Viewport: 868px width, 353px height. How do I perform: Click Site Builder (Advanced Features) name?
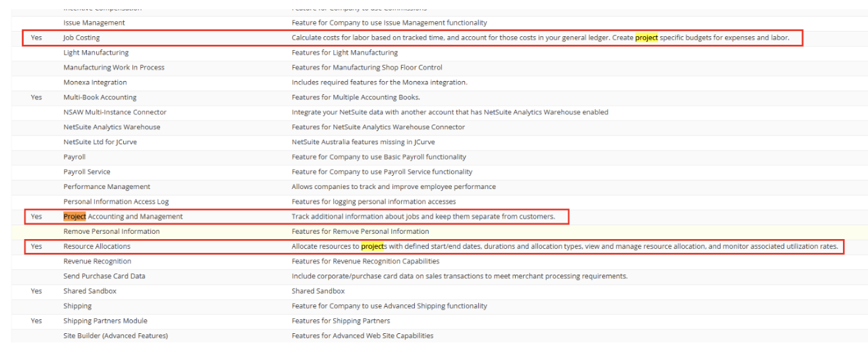[x=115, y=336]
